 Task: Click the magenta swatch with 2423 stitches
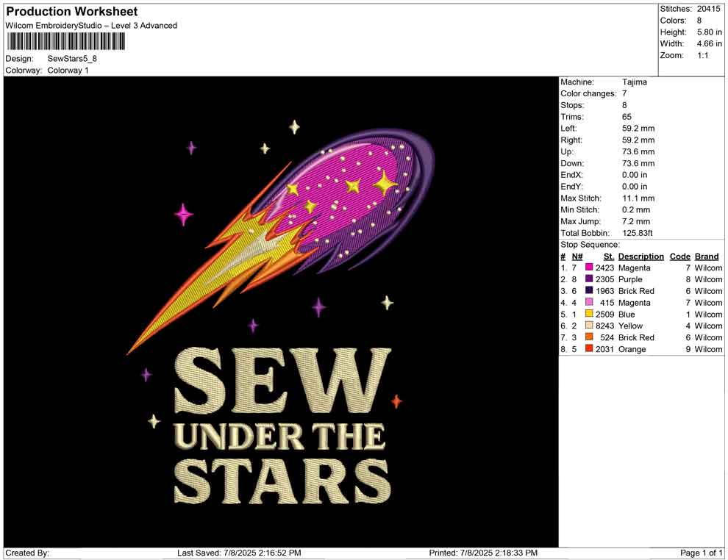(589, 268)
